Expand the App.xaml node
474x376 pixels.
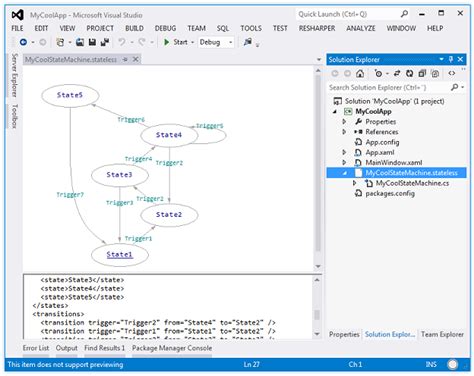pos(344,152)
